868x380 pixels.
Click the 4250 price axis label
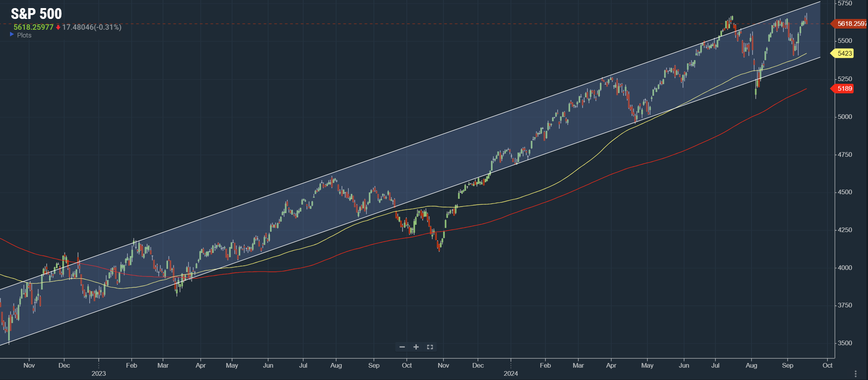[x=845, y=230]
